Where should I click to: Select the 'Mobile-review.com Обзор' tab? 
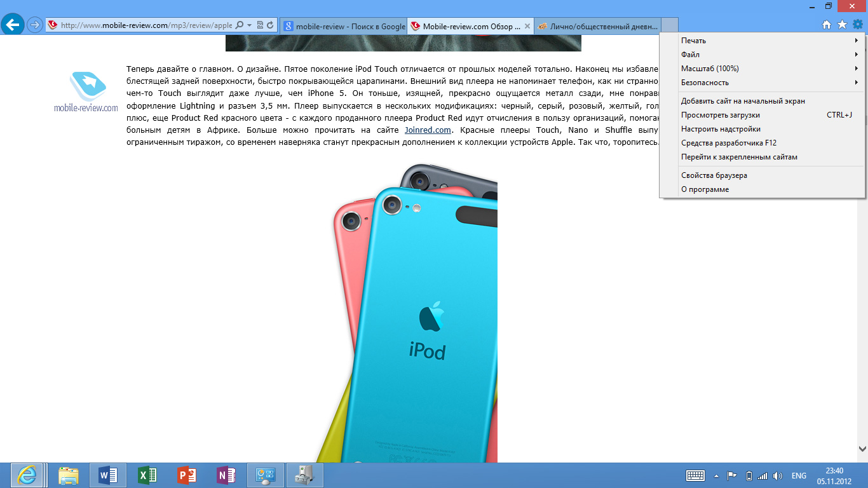[470, 26]
